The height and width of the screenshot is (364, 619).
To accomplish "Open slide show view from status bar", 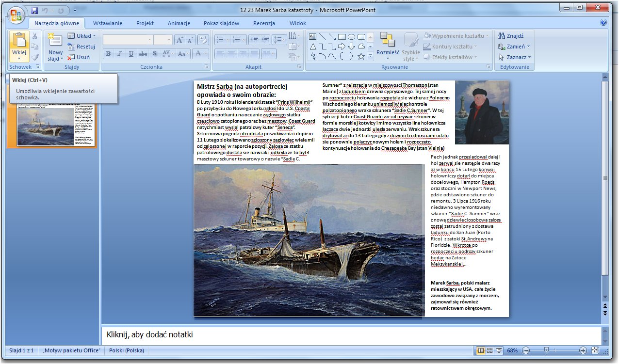I will tap(499, 350).
